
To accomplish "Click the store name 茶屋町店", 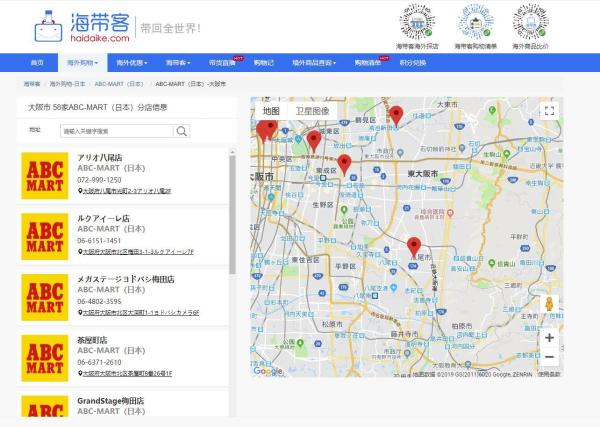I will [x=92, y=340].
